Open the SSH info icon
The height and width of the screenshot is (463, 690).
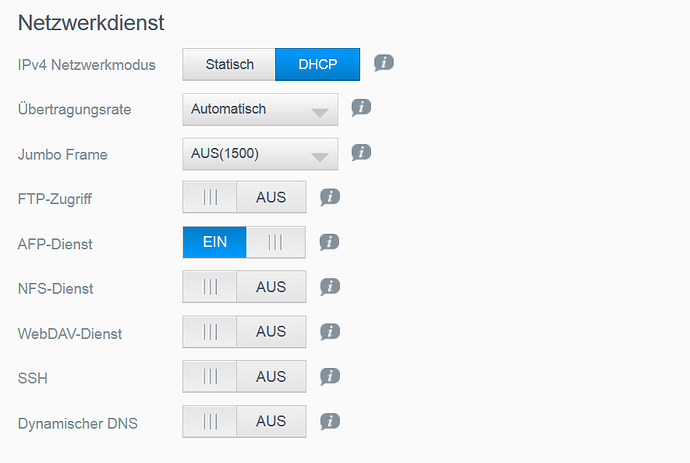tap(330, 376)
